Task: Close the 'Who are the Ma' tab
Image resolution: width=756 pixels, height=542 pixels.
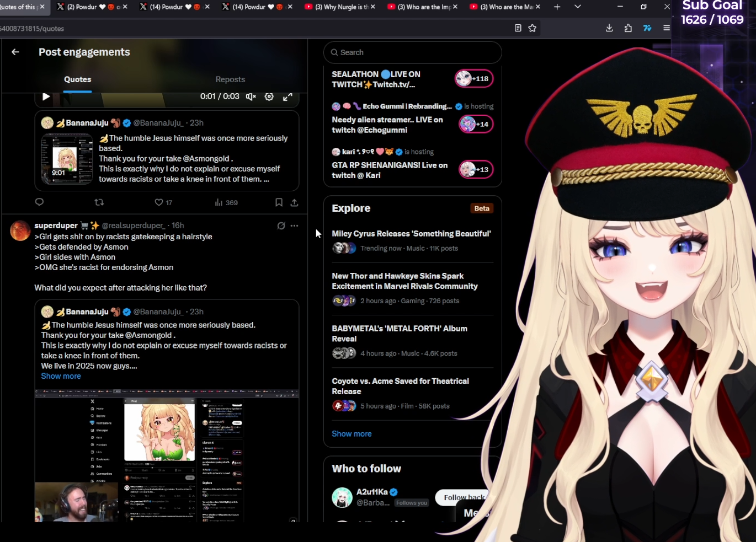Action: [538, 7]
